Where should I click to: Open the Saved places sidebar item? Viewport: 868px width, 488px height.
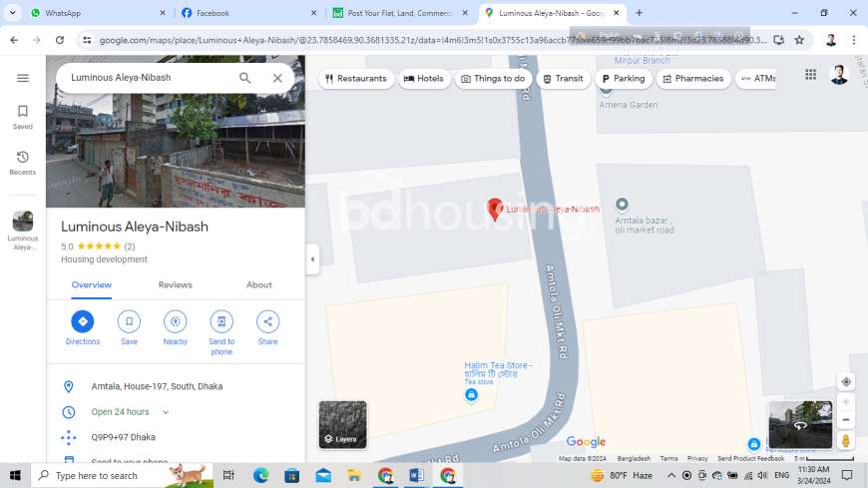pyautogui.click(x=23, y=118)
